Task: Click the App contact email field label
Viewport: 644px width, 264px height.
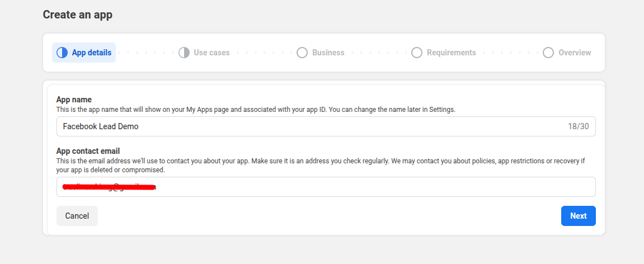Action: pos(88,151)
